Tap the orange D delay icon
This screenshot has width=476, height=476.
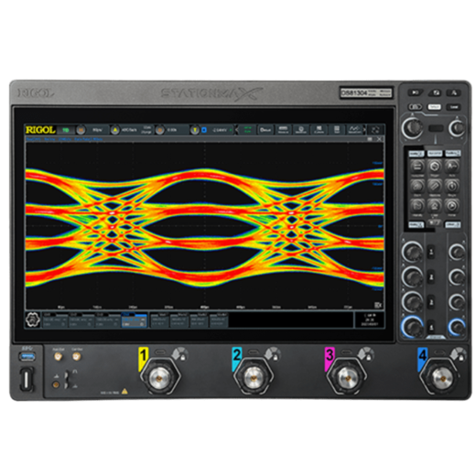pyautogui.click(x=159, y=130)
